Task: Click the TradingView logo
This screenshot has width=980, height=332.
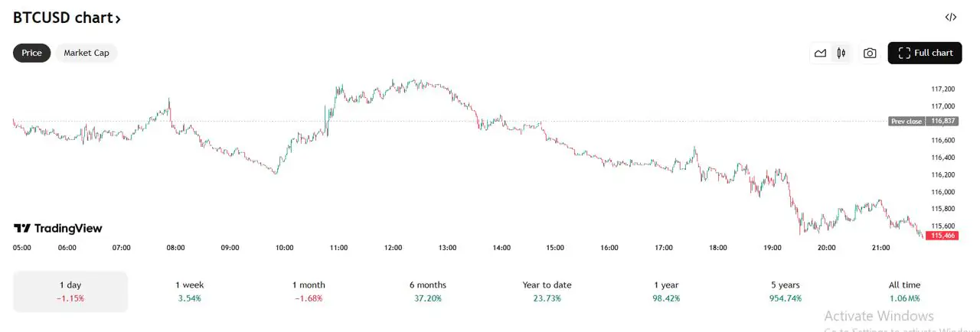Action: (58, 228)
